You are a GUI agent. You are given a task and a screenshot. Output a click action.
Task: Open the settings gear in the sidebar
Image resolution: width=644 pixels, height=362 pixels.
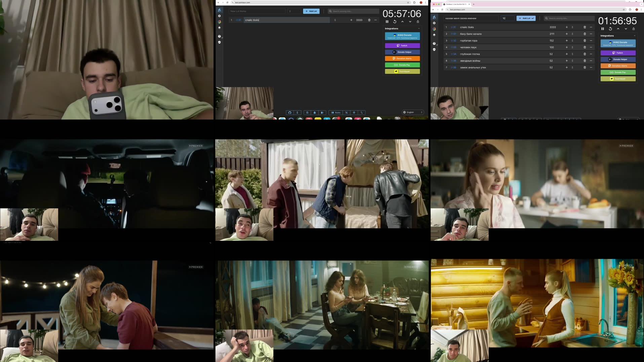coord(219,15)
